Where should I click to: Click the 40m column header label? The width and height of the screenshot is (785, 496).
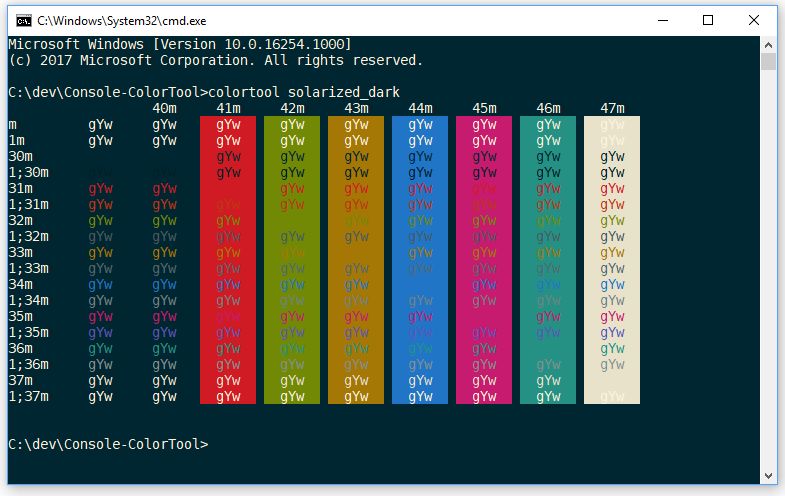point(165,108)
